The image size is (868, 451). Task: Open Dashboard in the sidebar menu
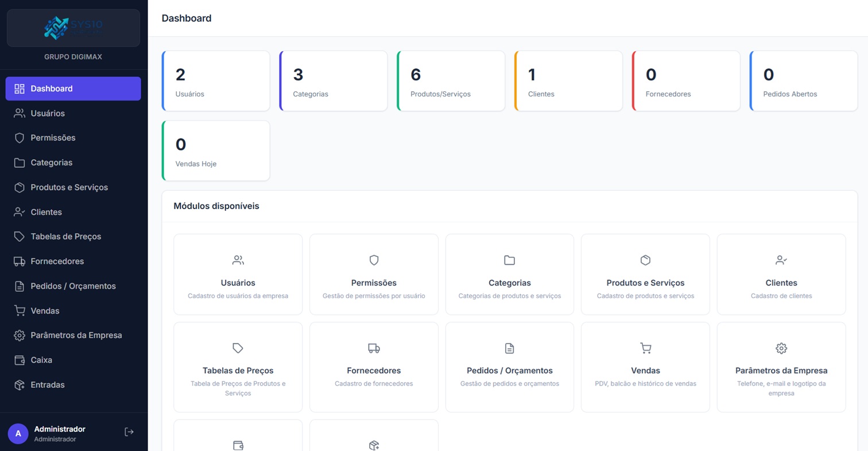click(73, 88)
